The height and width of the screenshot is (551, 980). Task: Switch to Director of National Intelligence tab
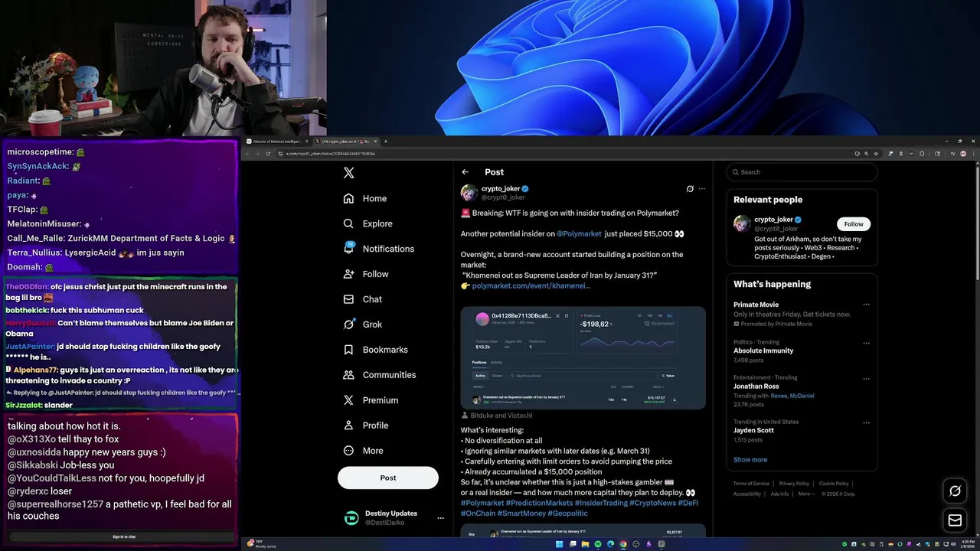276,142
